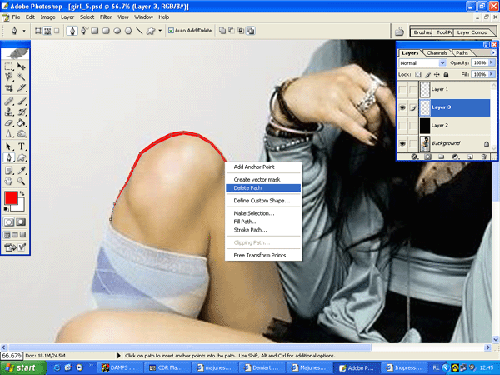Create new layer from Layers panel
The image size is (500, 375).
[x=470, y=156]
